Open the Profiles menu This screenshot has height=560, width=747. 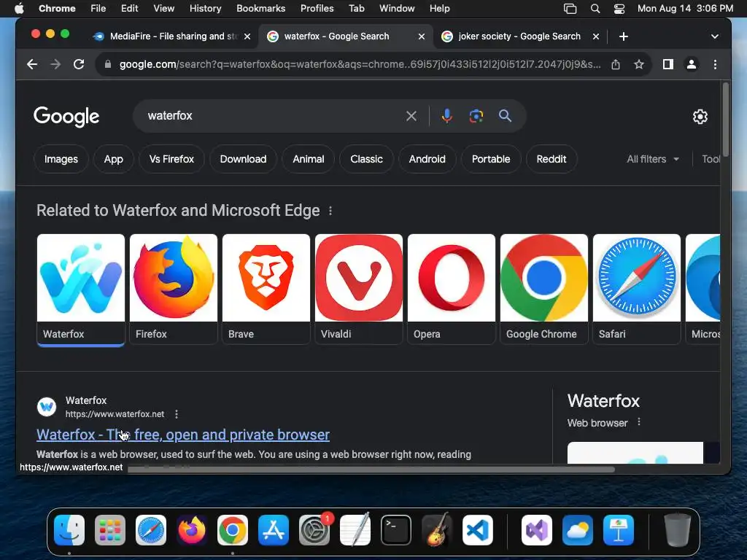317,9
